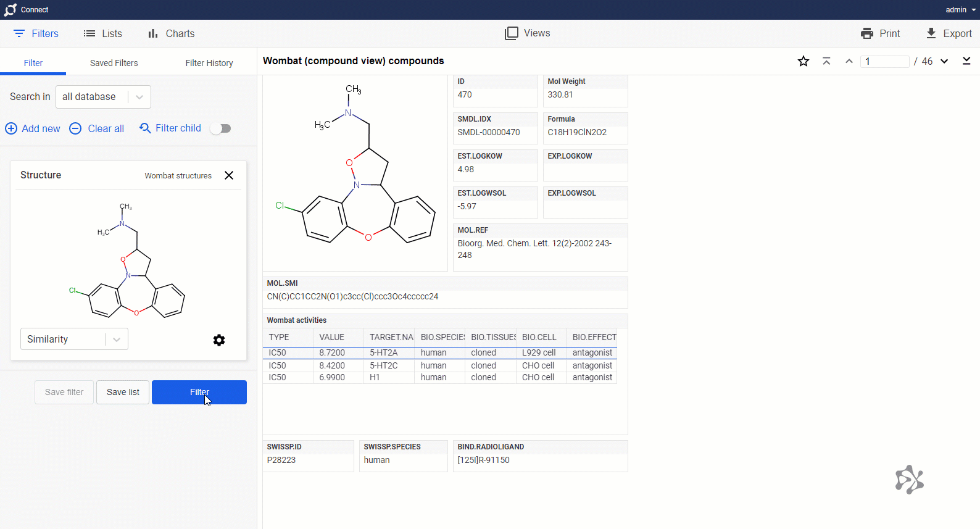Jump to last record arrow icon
Screen dimensions: 980x529
pyautogui.click(x=966, y=61)
